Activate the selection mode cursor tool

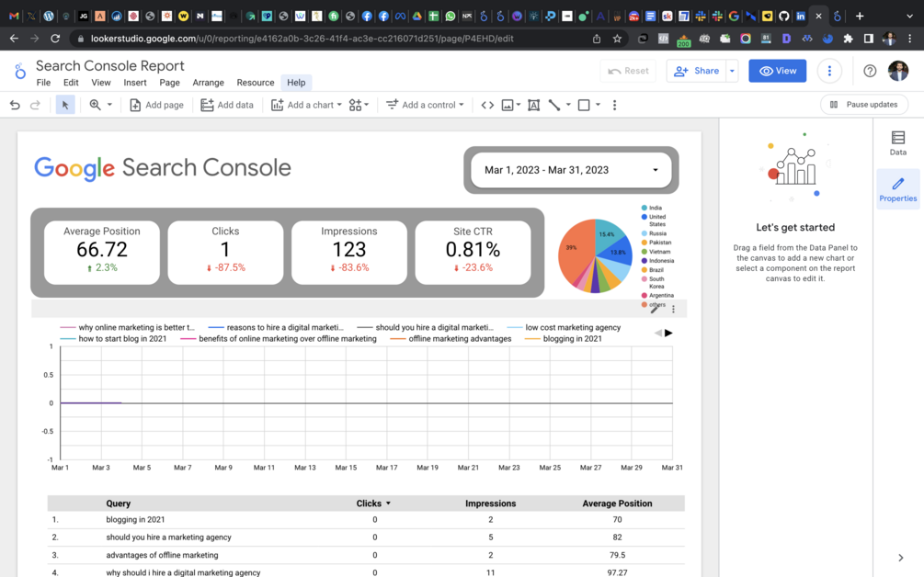pos(65,105)
